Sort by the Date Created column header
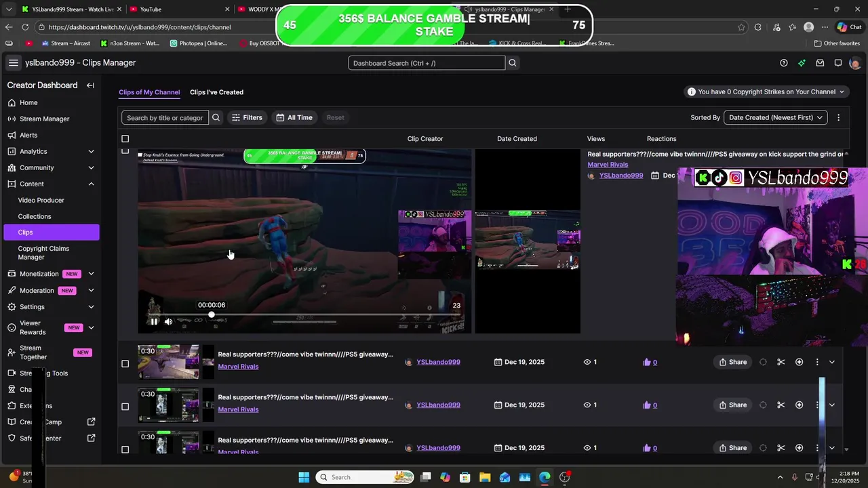This screenshot has width=868, height=488. click(517, 139)
